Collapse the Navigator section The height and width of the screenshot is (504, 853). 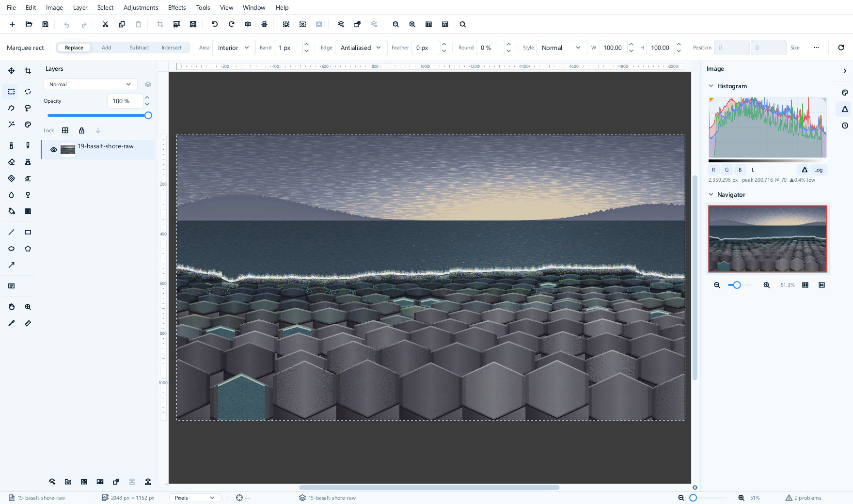click(711, 194)
